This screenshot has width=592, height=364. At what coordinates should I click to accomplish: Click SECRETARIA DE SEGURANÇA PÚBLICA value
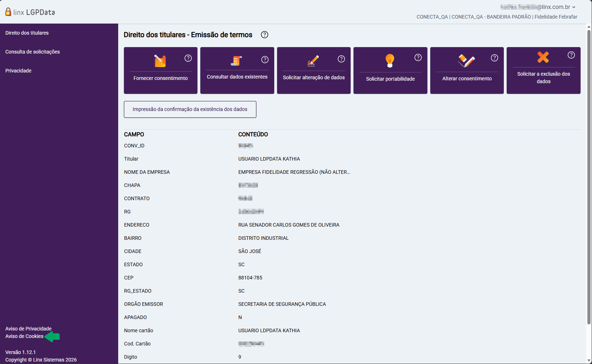pos(282,304)
